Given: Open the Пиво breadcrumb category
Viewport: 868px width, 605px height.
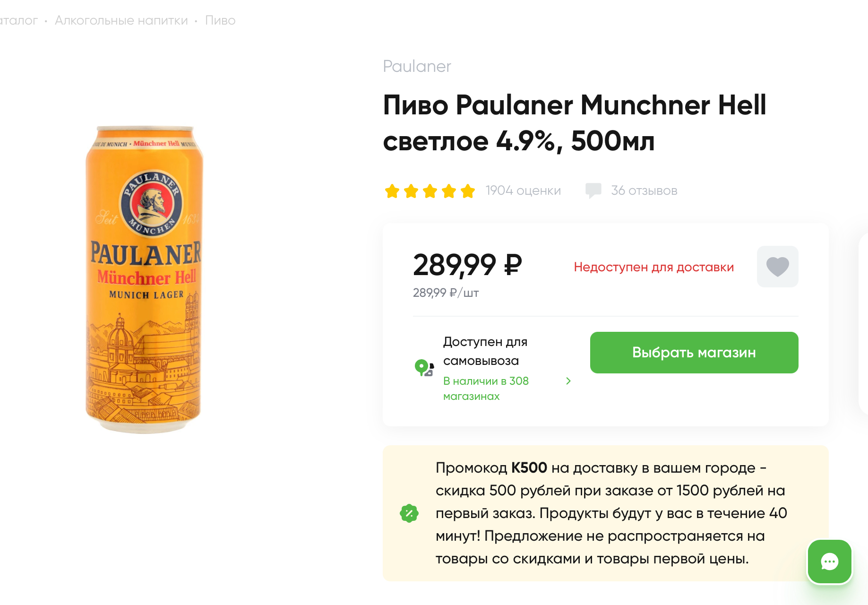Looking at the screenshot, I should pyautogui.click(x=220, y=20).
